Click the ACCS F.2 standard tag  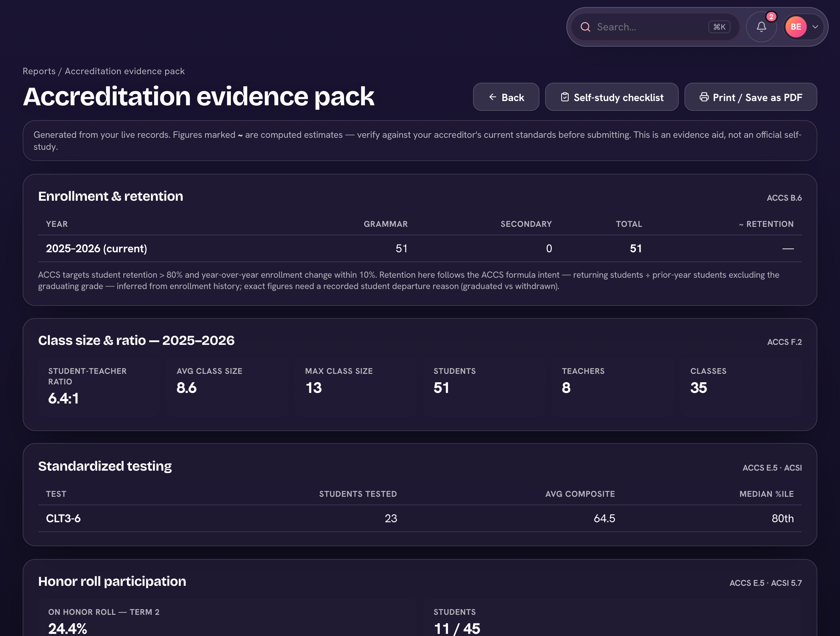pyautogui.click(x=784, y=342)
